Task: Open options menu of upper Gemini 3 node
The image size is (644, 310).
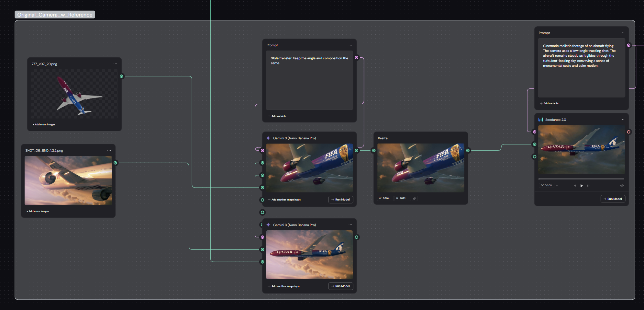Action: coord(350,138)
